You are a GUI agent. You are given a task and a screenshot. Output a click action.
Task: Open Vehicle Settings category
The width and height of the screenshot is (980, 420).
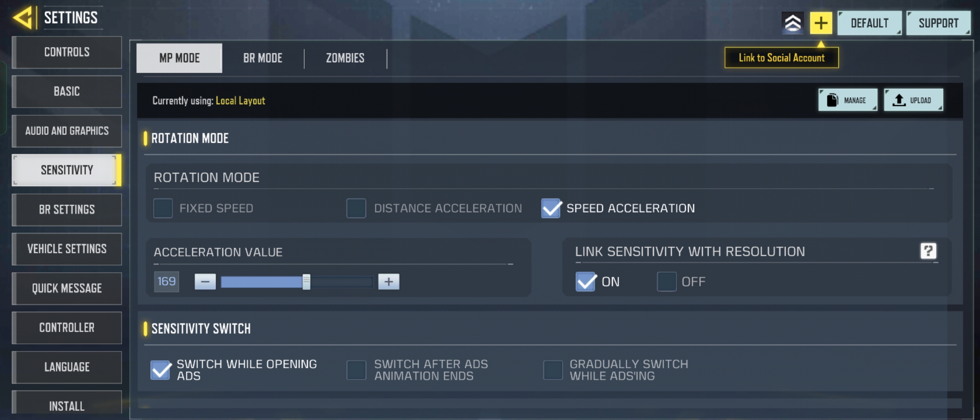pyautogui.click(x=66, y=249)
